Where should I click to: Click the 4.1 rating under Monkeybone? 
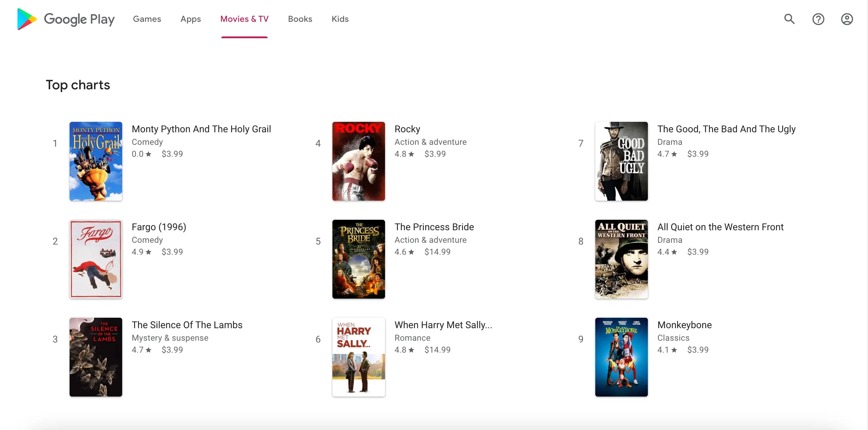coord(667,350)
